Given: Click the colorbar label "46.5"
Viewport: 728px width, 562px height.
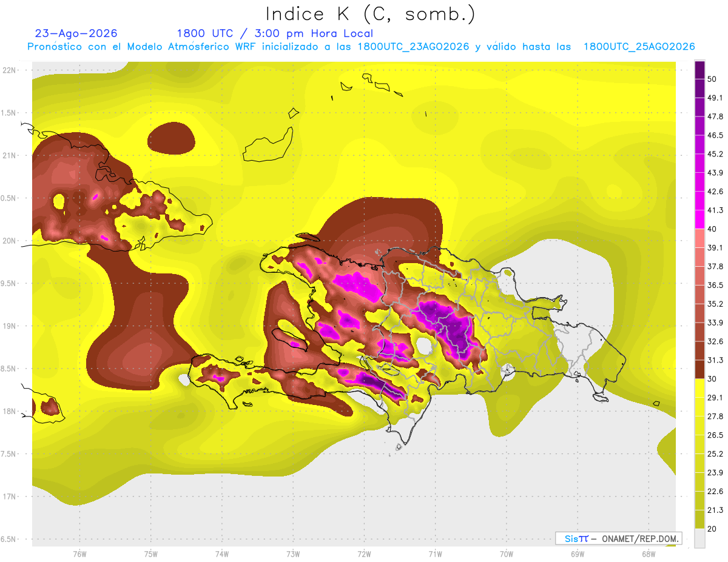Looking at the screenshot, I should 715,135.
